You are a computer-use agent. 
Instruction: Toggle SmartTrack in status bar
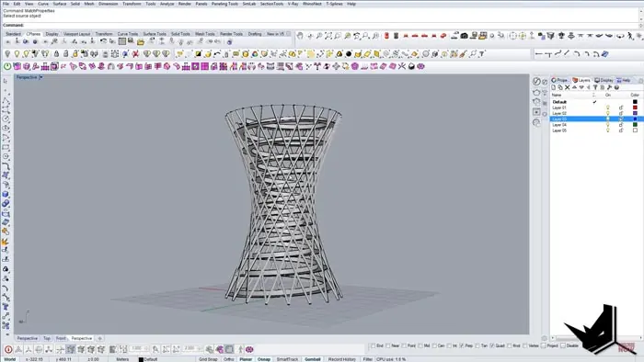pyautogui.click(x=287, y=359)
